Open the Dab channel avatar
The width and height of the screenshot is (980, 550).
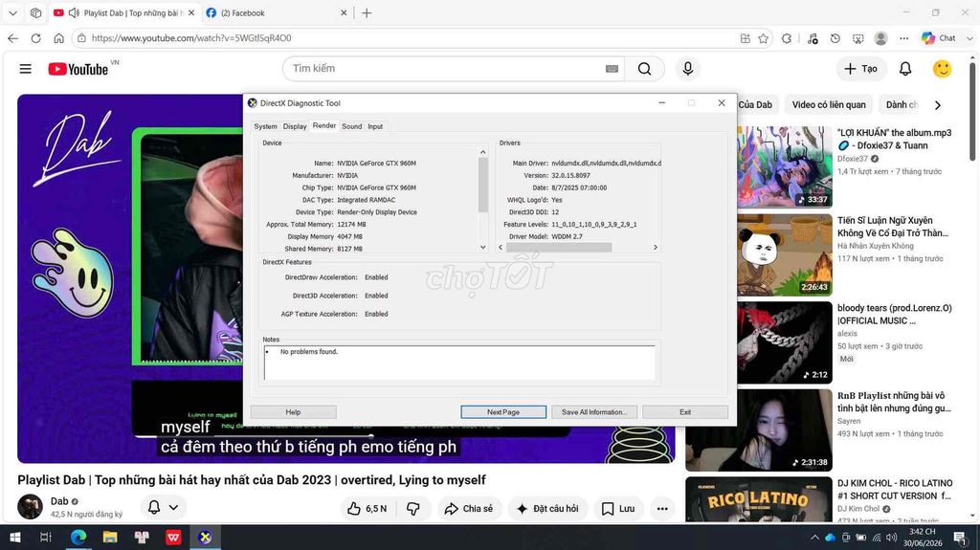coord(30,507)
